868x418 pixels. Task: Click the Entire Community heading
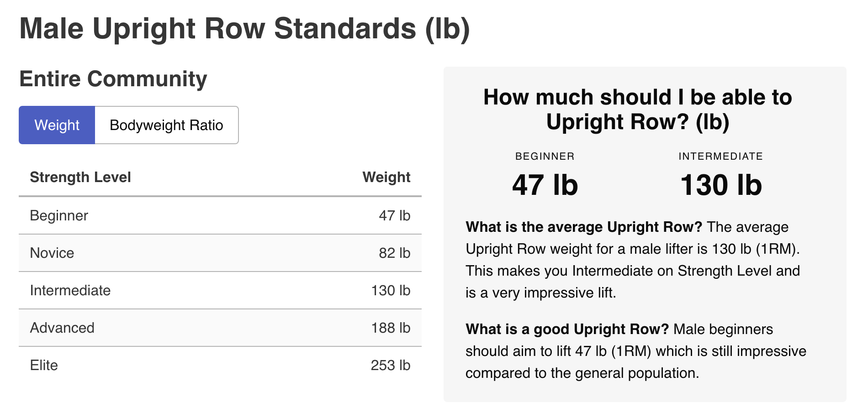[x=113, y=79]
